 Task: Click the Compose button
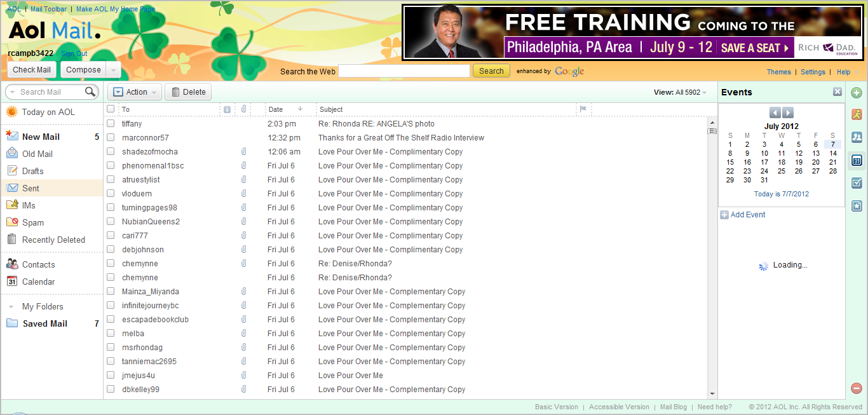coord(83,70)
